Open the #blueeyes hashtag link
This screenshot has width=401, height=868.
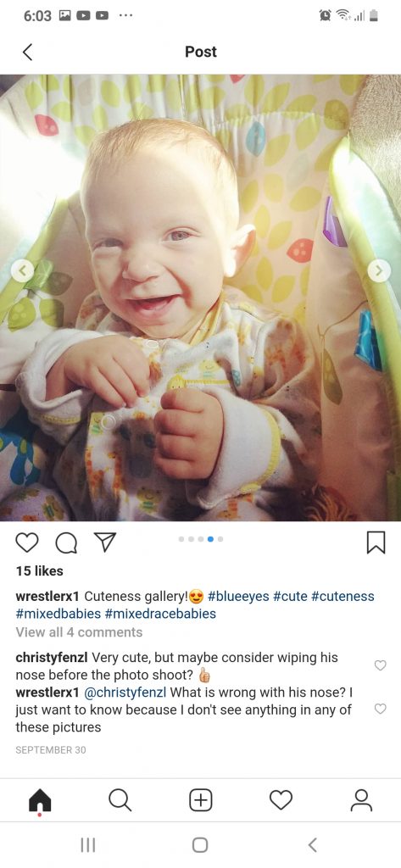click(239, 597)
